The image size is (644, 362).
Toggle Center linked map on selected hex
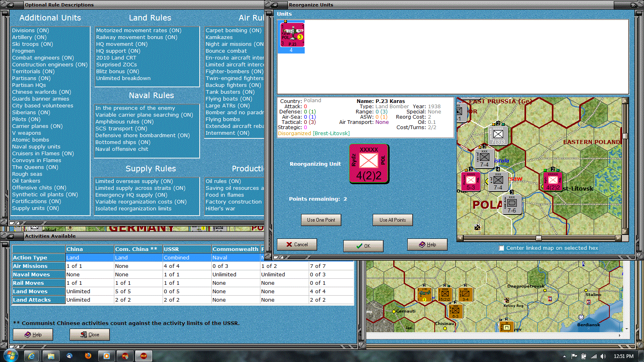pyautogui.click(x=502, y=248)
